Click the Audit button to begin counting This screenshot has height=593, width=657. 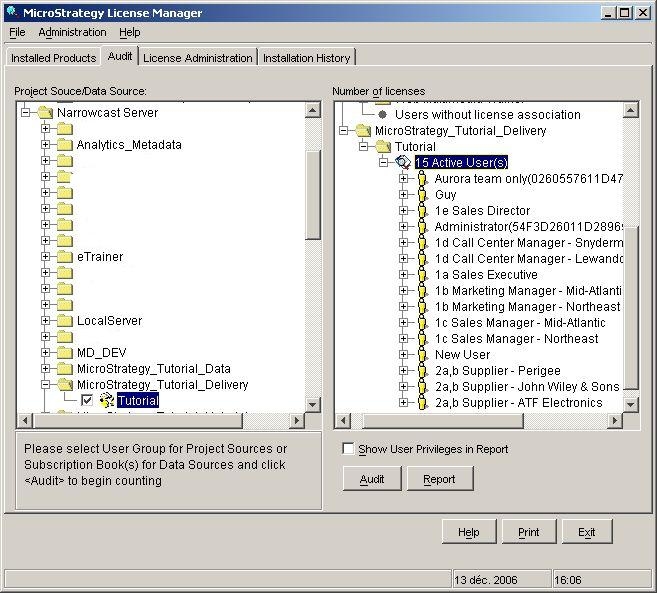coord(372,479)
